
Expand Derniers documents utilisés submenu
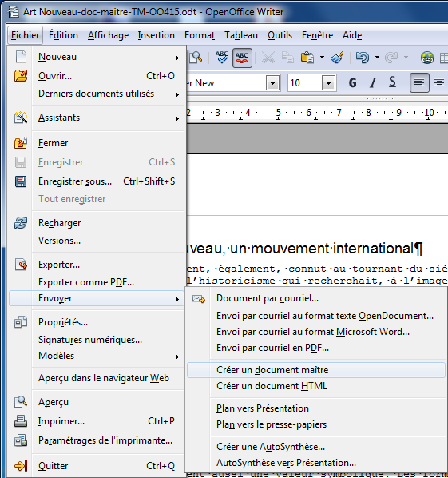tap(97, 94)
